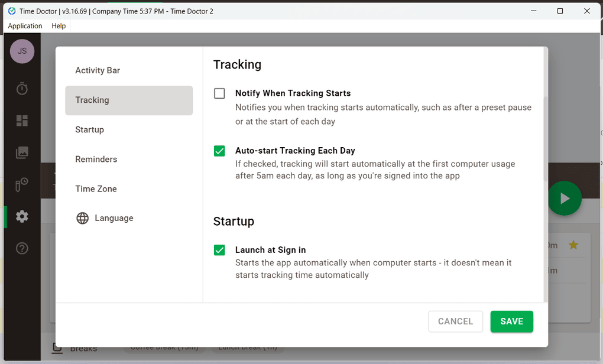Go to Reminders settings section
The height and width of the screenshot is (364, 603).
point(96,159)
